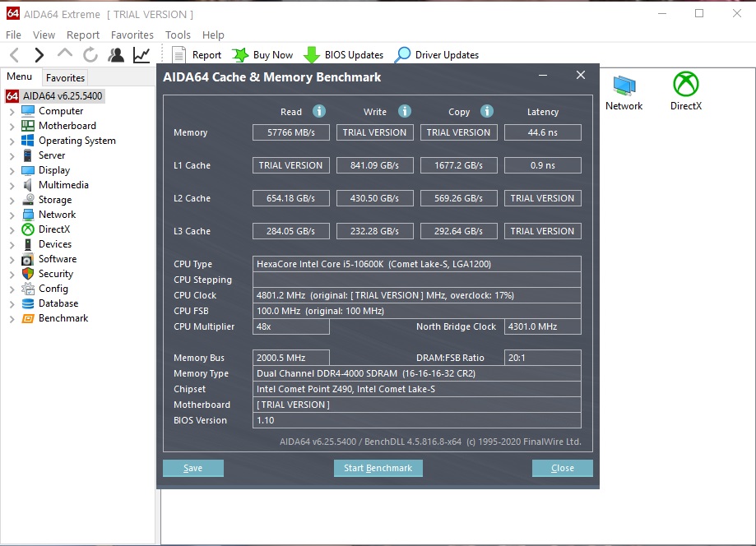This screenshot has width=756, height=546.
Task: Go back with the left arrow toolbar icon
Action: (15, 55)
